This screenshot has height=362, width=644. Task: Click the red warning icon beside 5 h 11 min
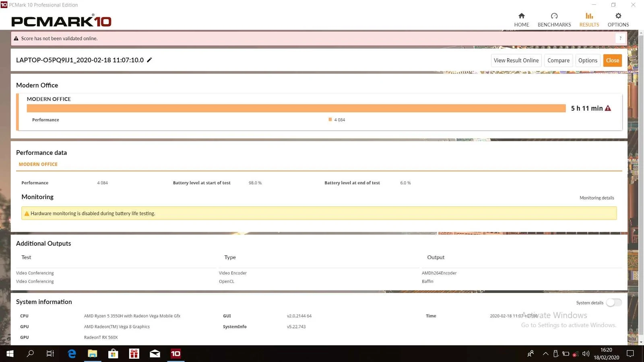(608, 108)
